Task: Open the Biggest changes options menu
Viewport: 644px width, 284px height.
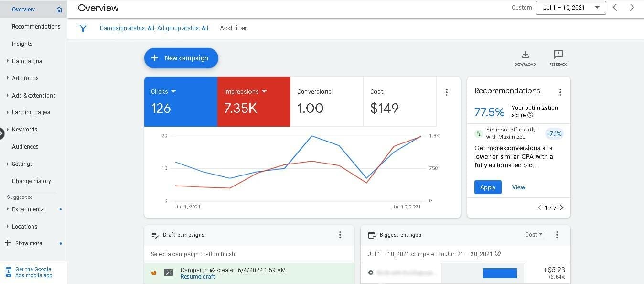Action: click(557, 235)
